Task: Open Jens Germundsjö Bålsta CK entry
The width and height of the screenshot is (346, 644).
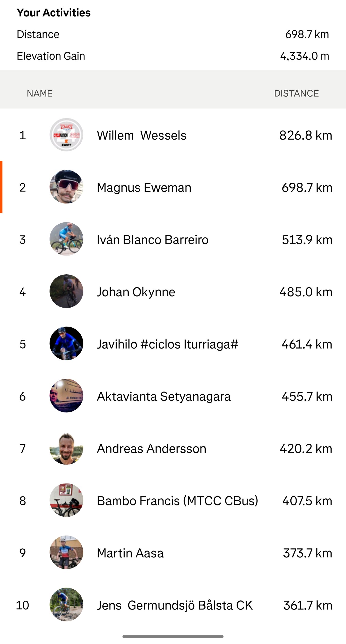Action: 175,605
